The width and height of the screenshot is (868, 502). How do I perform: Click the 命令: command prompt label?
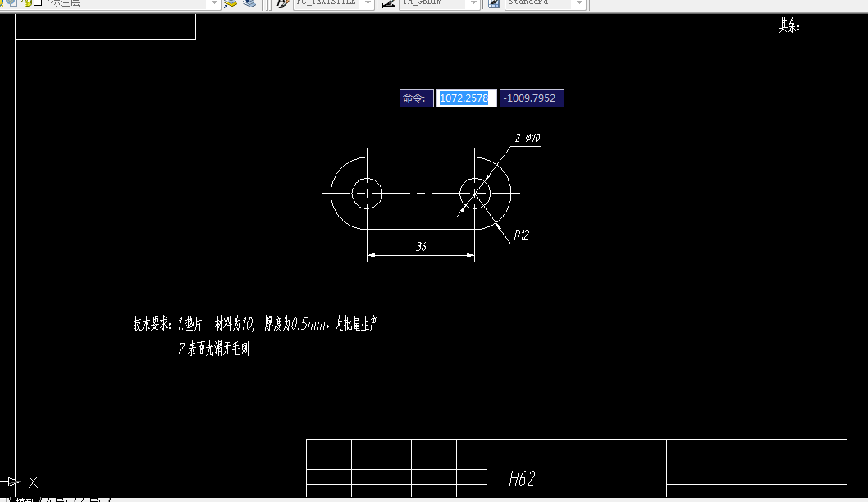point(416,98)
